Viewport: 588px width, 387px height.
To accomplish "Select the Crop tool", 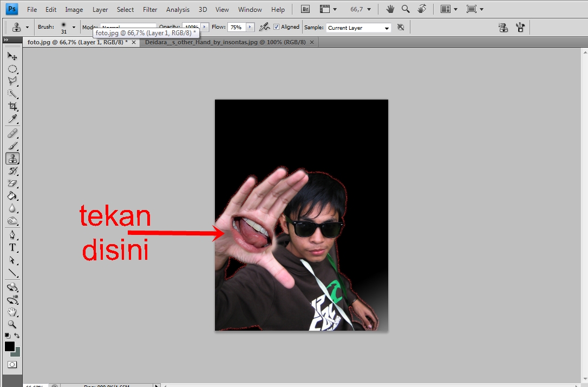I will click(x=12, y=106).
